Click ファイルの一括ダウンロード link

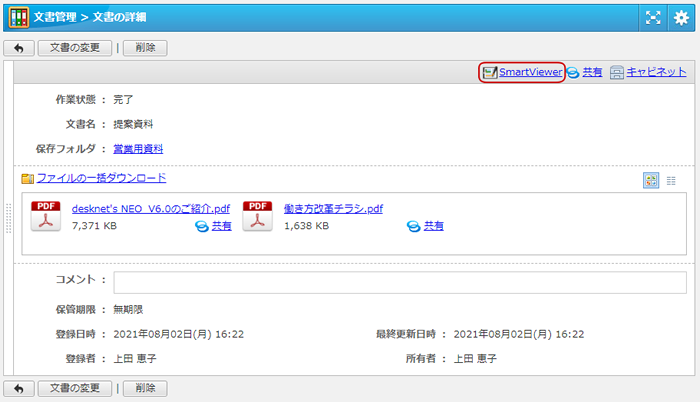[x=101, y=178]
